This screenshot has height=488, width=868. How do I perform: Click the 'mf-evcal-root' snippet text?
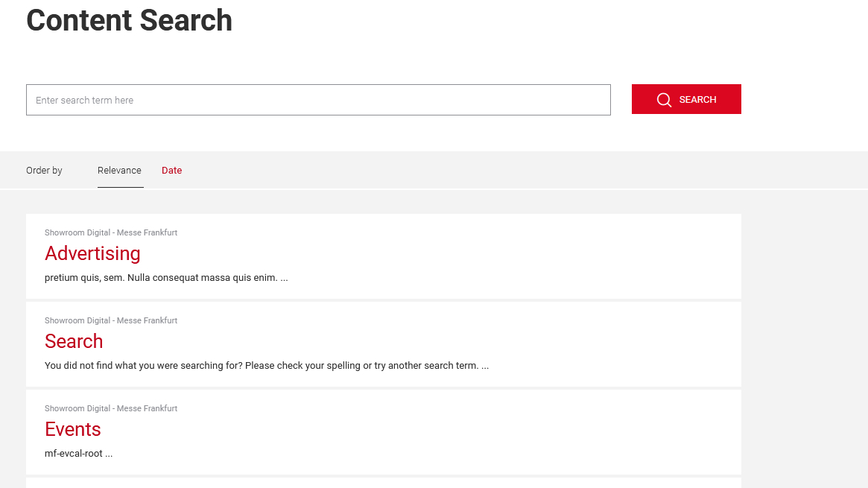[x=78, y=454]
